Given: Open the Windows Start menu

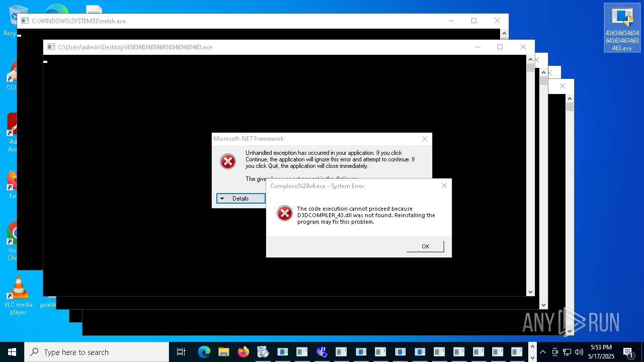Looking at the screenshot, I should (12, 352).
